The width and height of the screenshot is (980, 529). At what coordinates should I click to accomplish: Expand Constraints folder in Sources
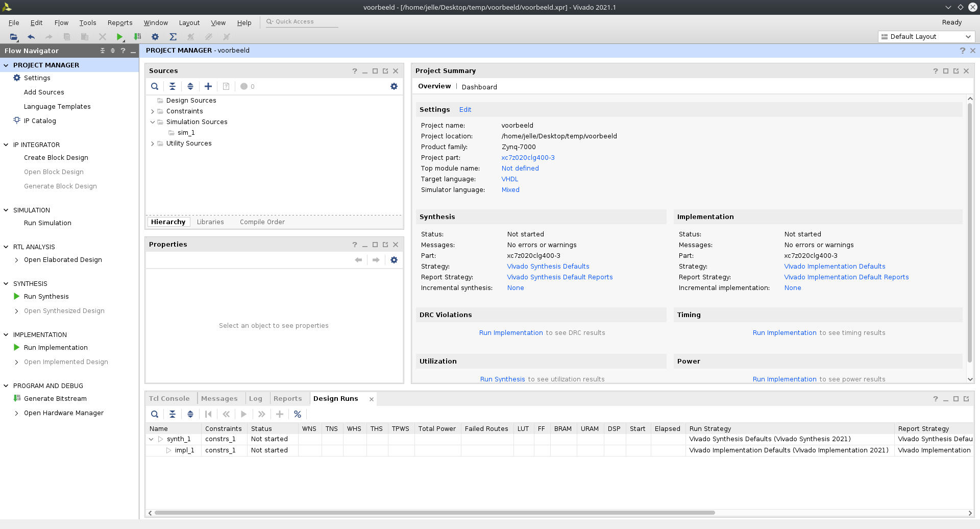pyautogui.click(x=153, y=111)
